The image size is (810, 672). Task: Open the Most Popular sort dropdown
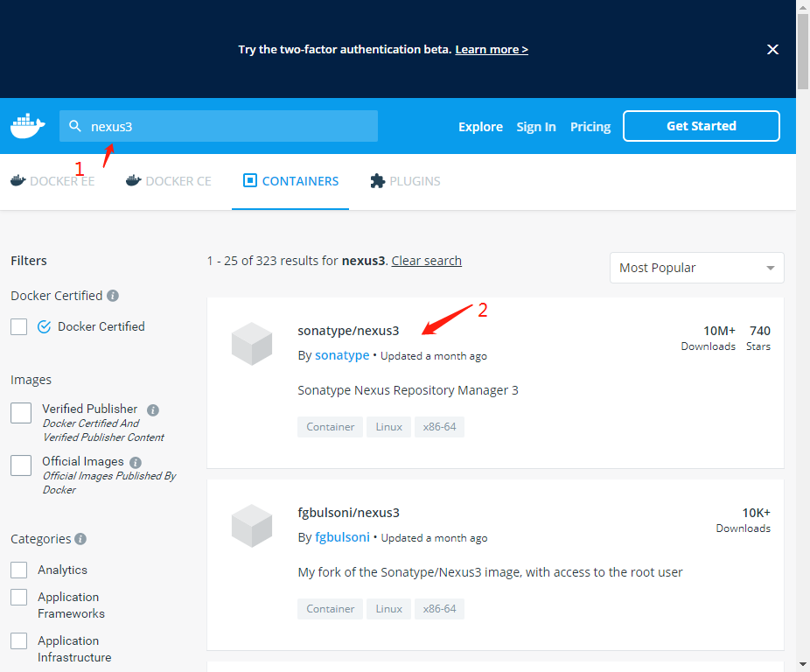click(x=696, y=268)
